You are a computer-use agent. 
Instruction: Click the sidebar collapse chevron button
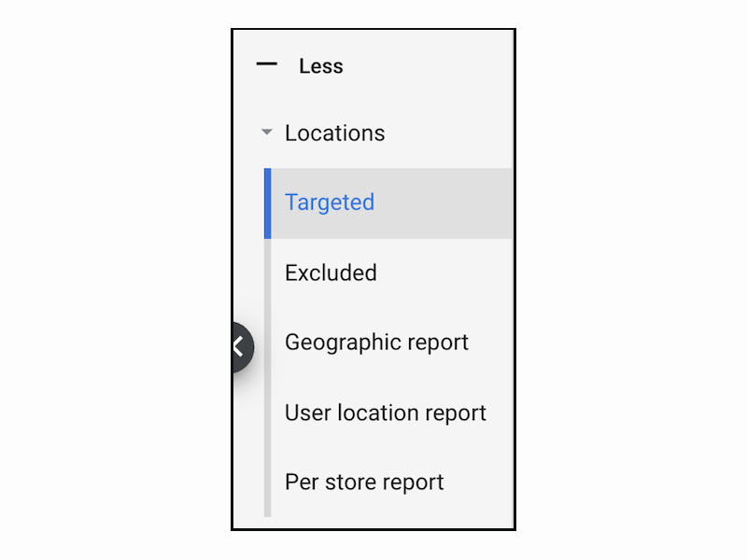(x=240, y=347)
